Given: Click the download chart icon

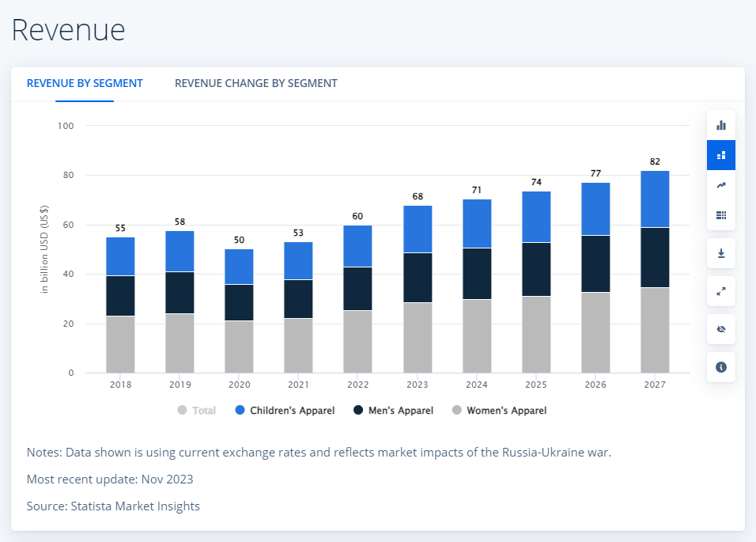Looking at the screenshot, I should 720,253.
